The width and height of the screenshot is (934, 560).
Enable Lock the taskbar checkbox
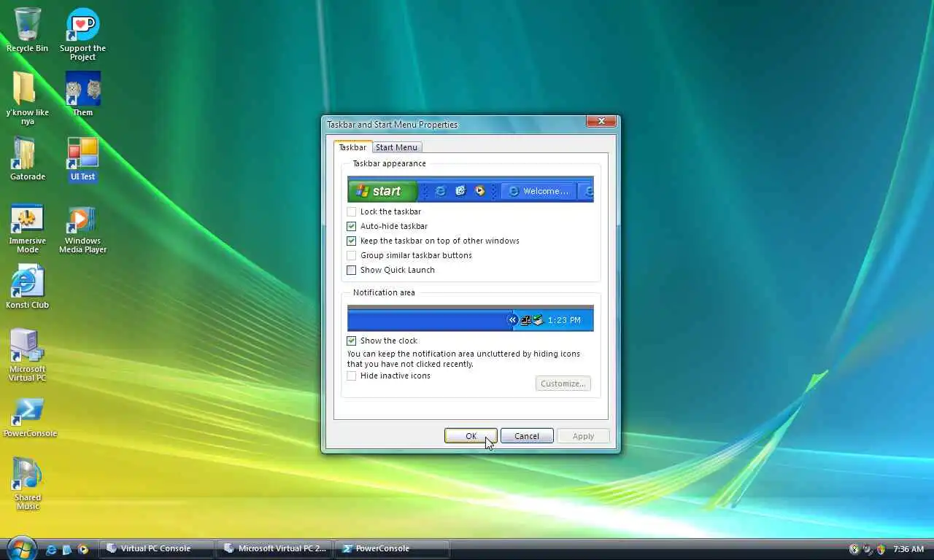[x=352, y=211]
